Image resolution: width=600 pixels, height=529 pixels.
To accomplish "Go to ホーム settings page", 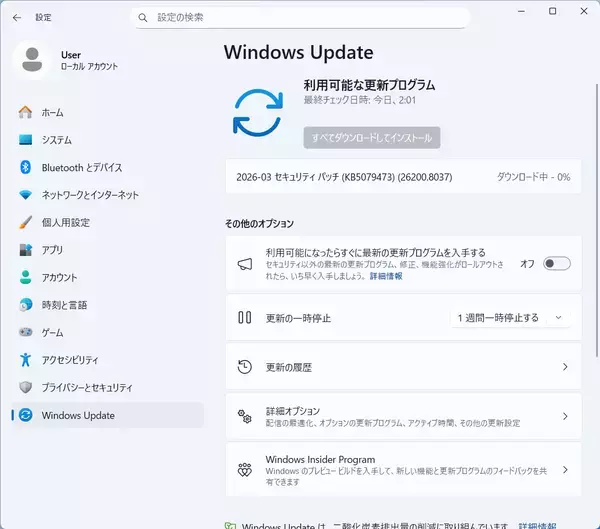I will pos(108,113).
